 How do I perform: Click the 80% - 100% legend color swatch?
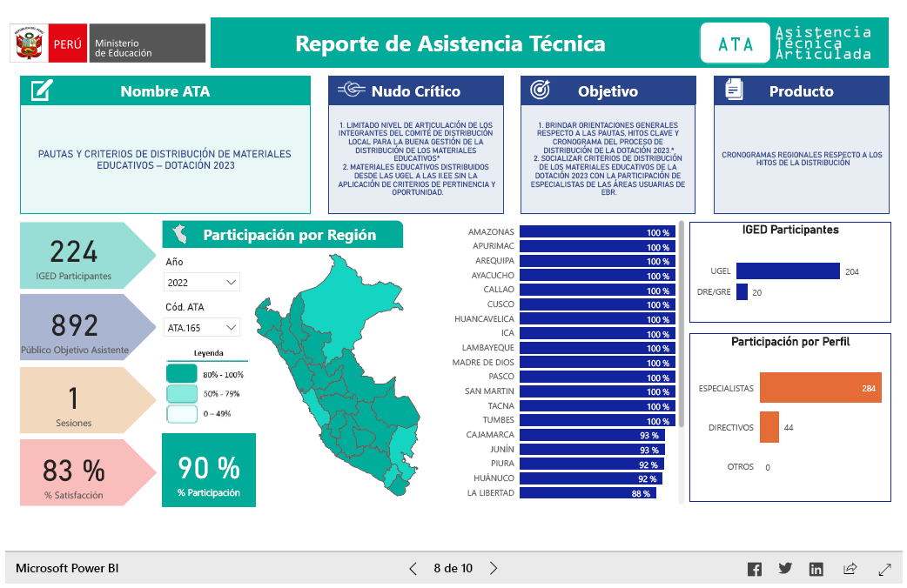coord(182,373)
